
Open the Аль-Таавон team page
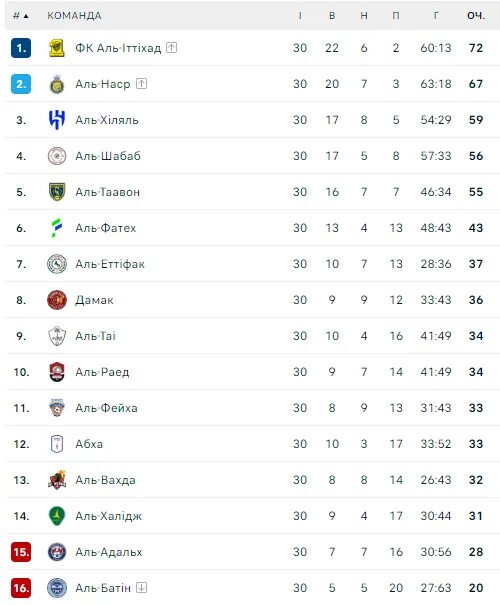pyautogui.click(x=108, y=192)
